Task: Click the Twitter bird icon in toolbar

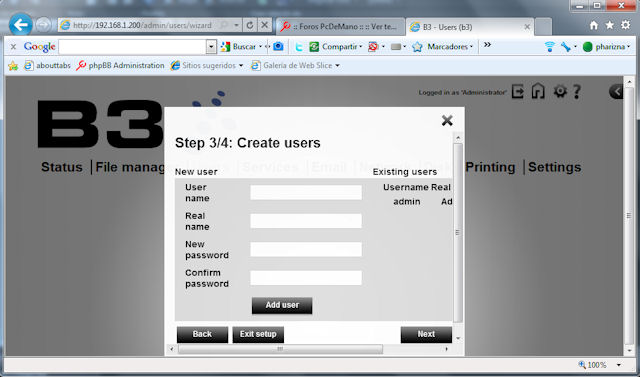Action: click(x=299, y=47)
